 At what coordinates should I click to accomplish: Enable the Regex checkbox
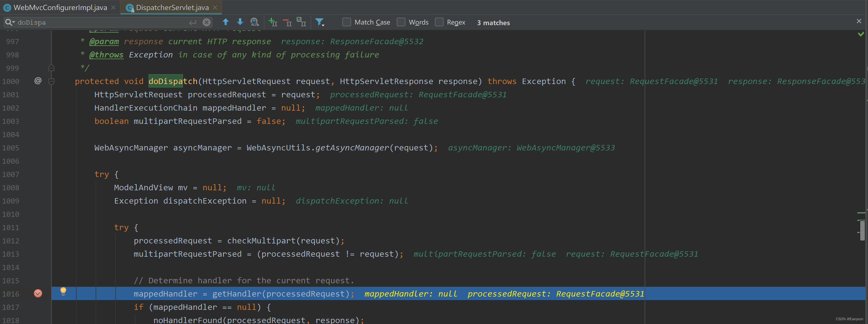point(439,22)
